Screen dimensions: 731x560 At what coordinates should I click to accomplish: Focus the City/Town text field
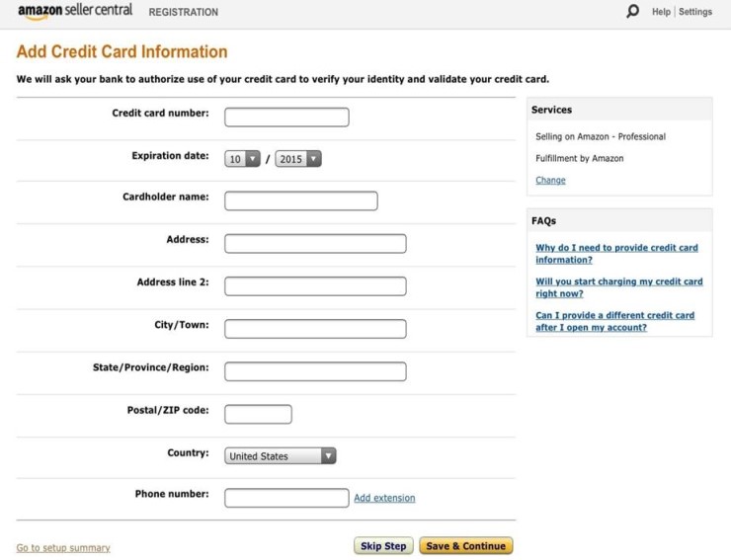point(315,329)
